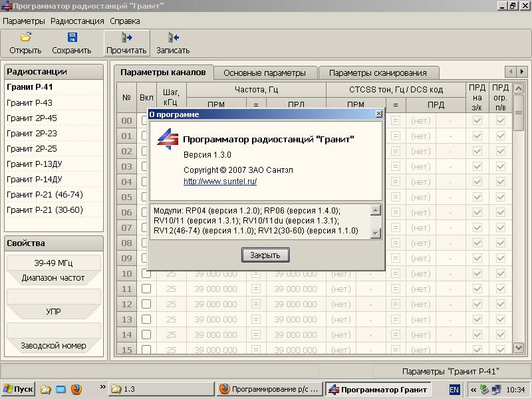Click modules list scroll-up arrow in dialog
This screenshot has height=399, width=532.
click(375, 210)
